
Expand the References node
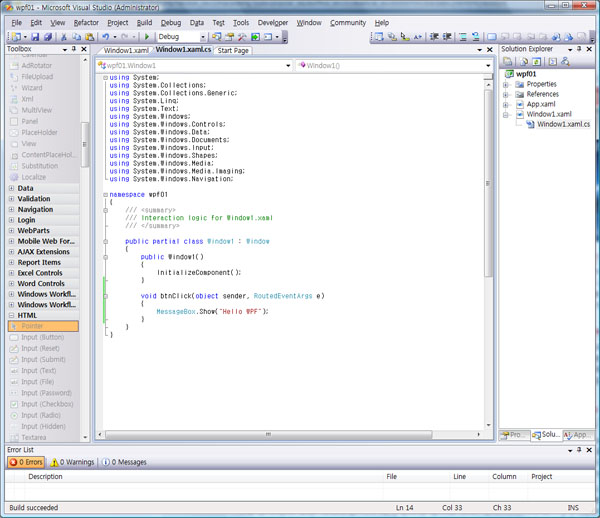tap(506, 94)
